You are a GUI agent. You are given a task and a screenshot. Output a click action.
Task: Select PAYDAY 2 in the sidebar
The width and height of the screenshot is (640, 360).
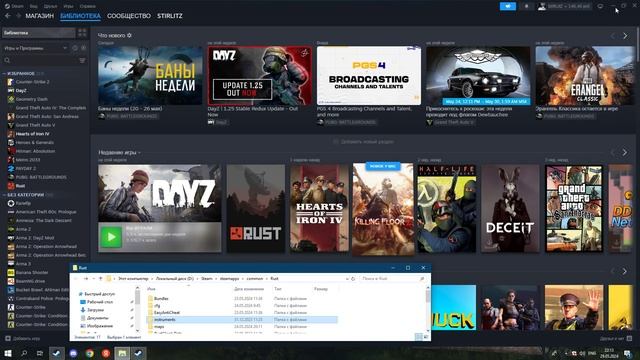pyautogui.click(x=25, y=168)
